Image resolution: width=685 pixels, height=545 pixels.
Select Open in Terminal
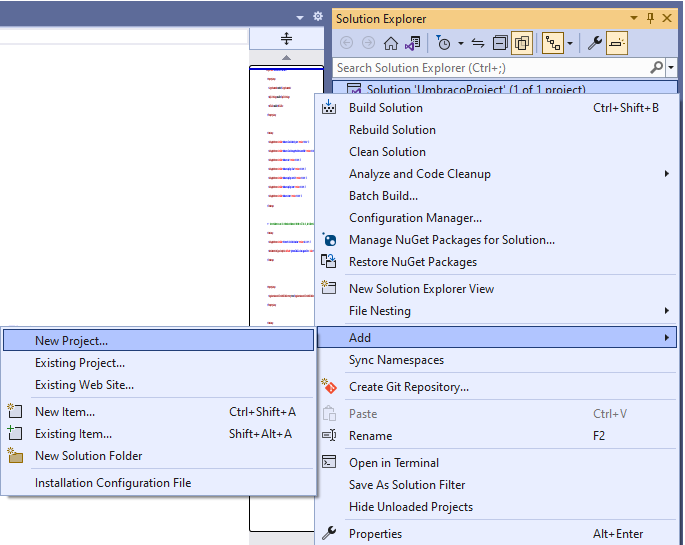click(x=498, y=462)
